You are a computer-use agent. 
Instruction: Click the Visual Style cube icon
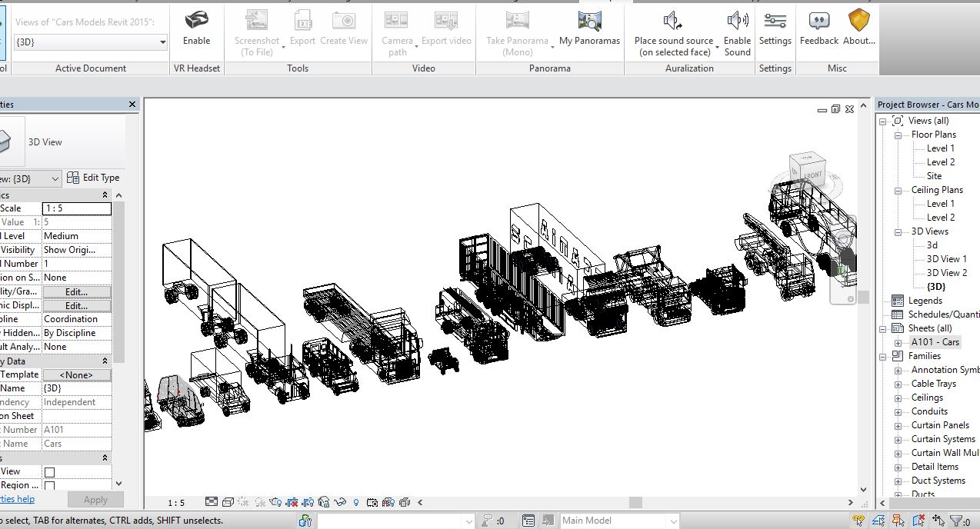coord(228,503)
